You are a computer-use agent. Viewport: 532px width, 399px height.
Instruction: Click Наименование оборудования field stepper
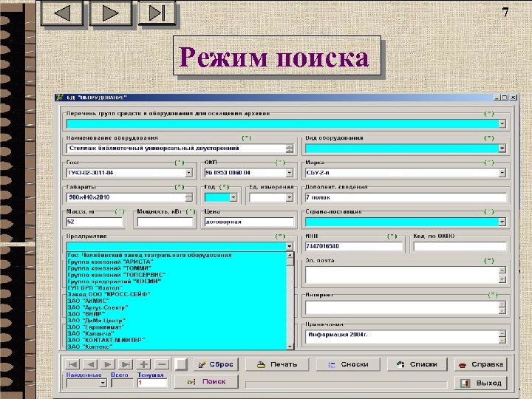(x=290, y=149)
